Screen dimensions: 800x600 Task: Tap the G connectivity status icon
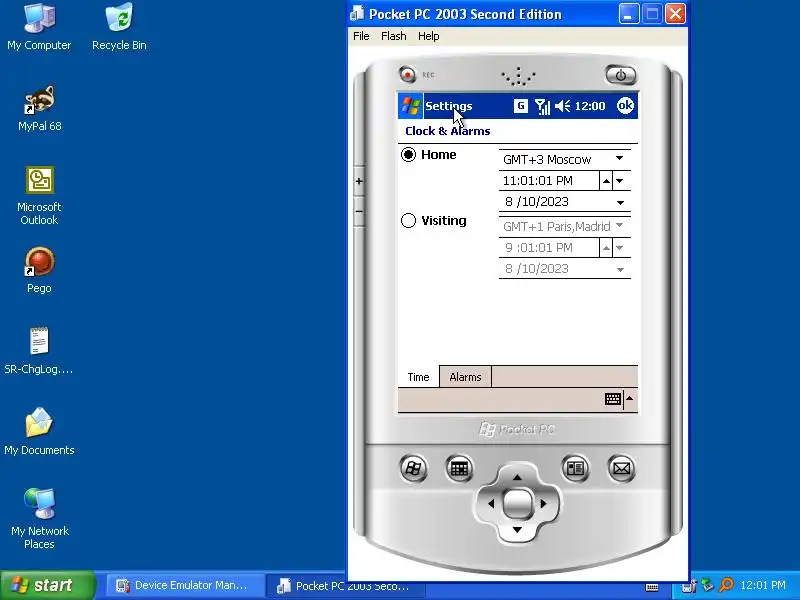pyautogui.click(x=520, y=106)
